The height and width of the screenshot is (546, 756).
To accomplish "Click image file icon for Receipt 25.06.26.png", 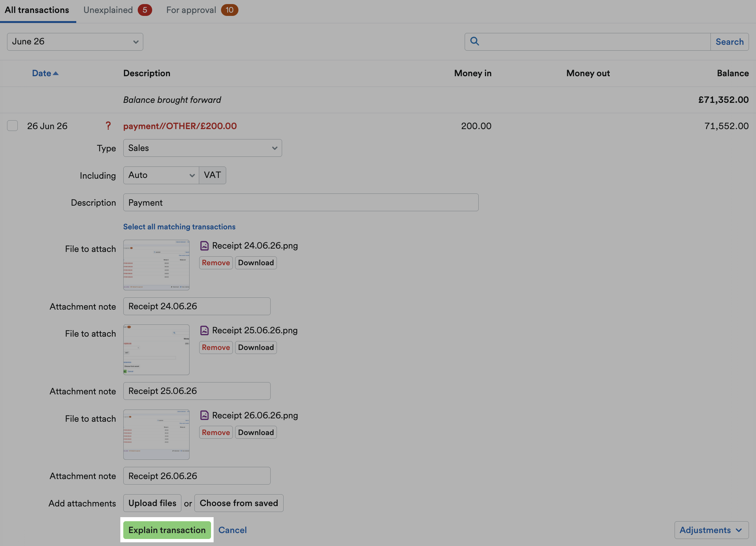I will [204, 330].
